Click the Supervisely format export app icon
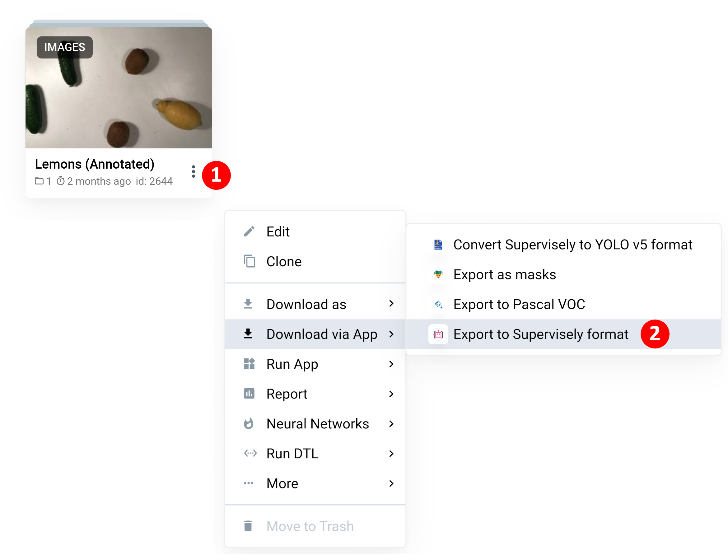The width and height of the screenshot is (728, 560). pos(438,334)
